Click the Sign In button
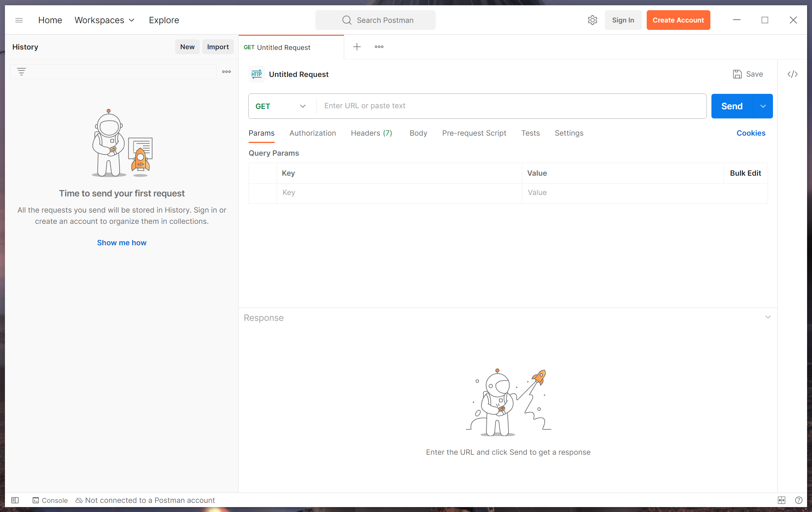 tap(623, 20)
